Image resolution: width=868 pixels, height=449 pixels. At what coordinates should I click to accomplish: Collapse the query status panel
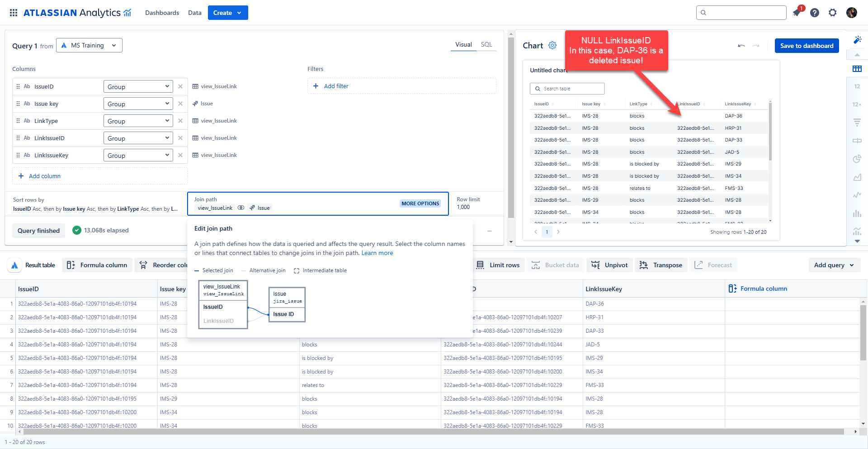pos(490,231)
